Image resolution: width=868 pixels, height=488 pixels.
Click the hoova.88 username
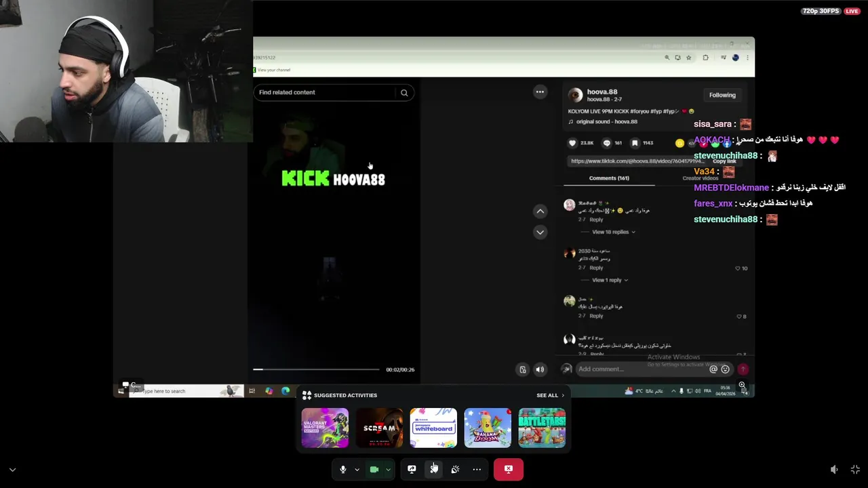[602, 91]
